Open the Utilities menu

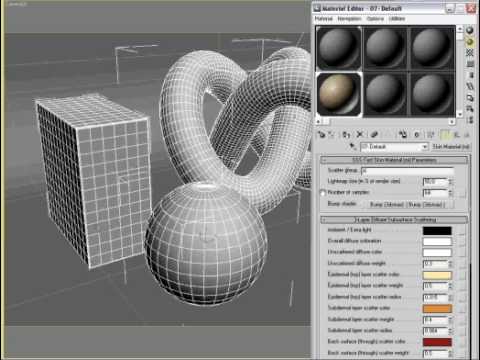tap(397, 19)
